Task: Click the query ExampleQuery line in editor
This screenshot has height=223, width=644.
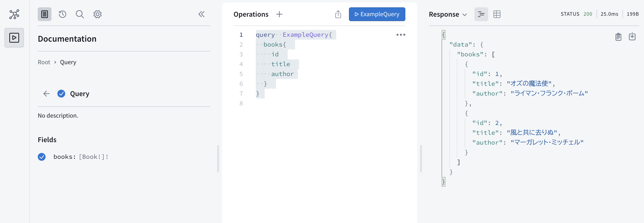Action: tap(294, 35)
